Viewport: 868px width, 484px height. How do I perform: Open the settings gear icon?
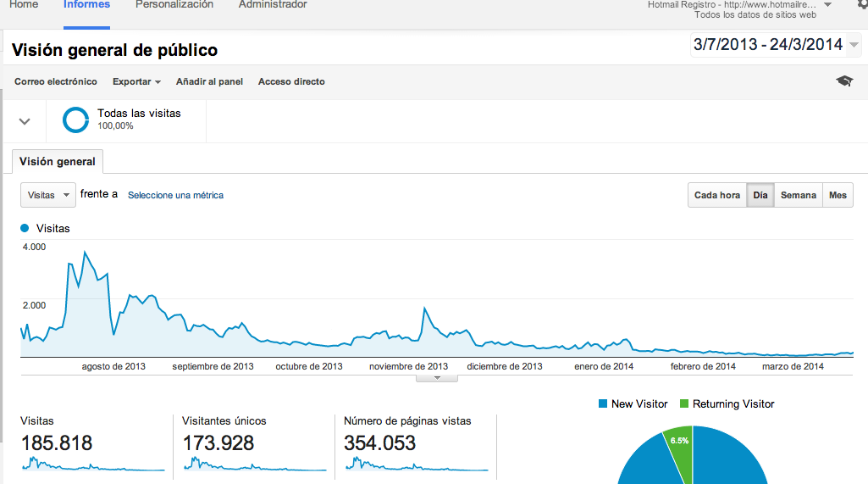click(862, 4)
